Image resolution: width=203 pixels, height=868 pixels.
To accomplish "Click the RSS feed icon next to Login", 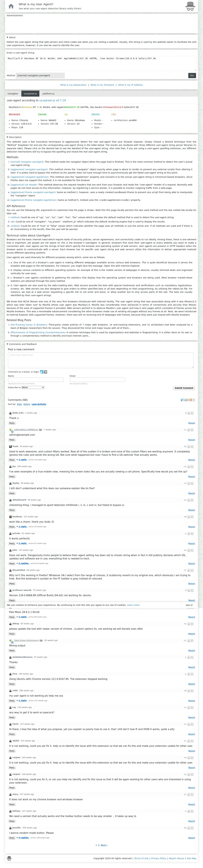I will click(191, 400).
